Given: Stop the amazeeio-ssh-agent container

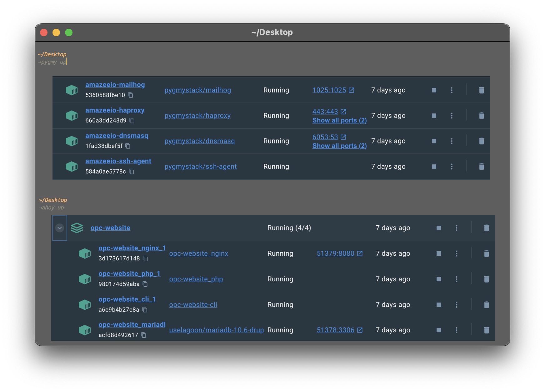Looking at the screenshot, I should 434,167.
